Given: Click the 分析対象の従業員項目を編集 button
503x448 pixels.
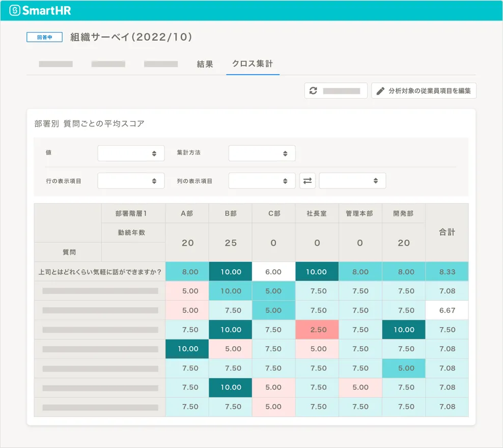Looking at the screenshot, I should coord(425,90).
